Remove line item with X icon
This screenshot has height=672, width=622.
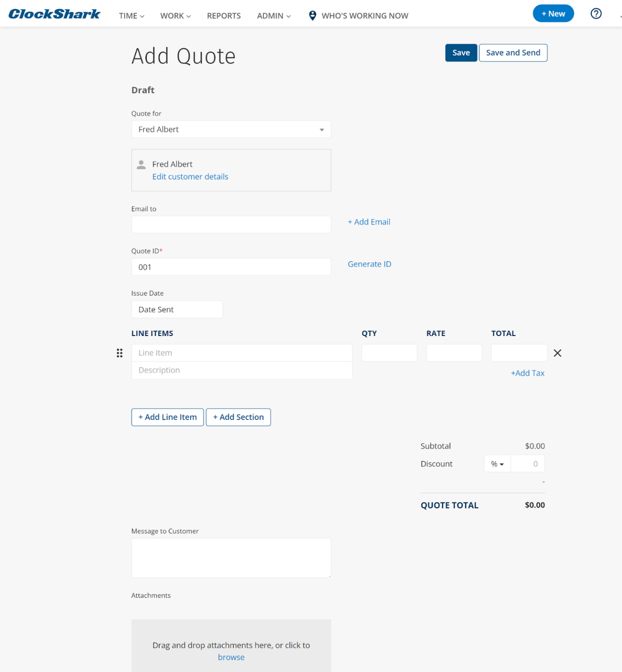557,353
